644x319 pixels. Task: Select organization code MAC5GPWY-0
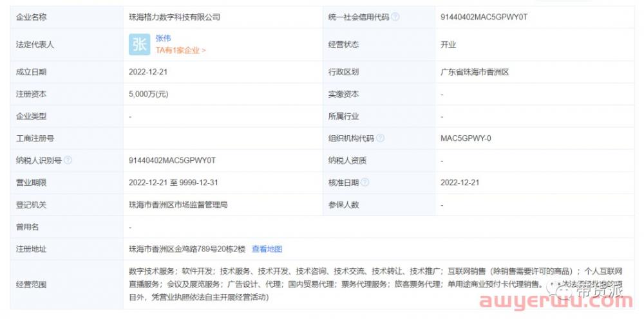pos(466,138)
